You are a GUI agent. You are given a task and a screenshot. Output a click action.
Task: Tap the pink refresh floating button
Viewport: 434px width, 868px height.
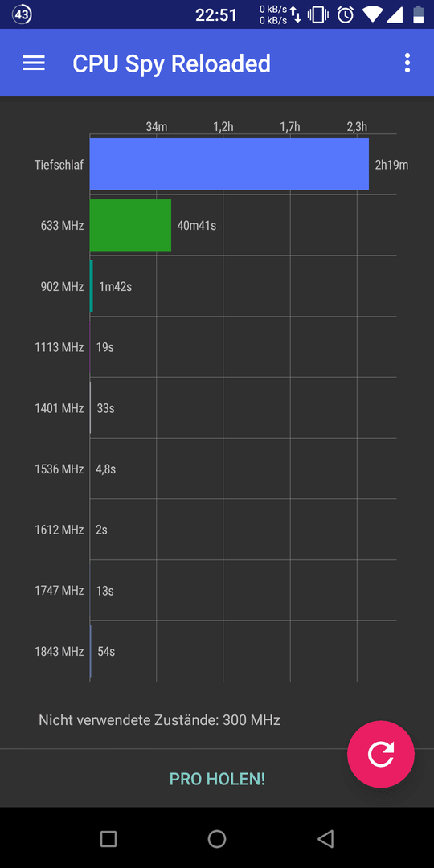click(381, 754)
